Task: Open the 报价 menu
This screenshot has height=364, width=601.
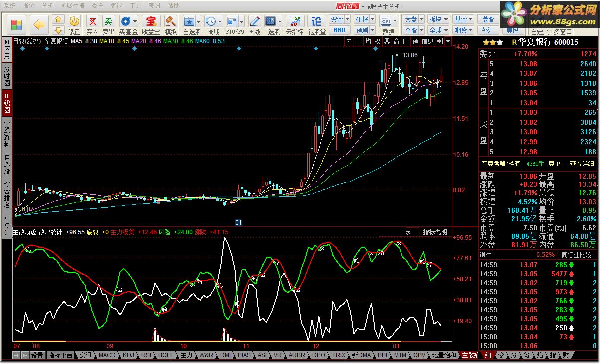Action: click(x=29, y=6)
